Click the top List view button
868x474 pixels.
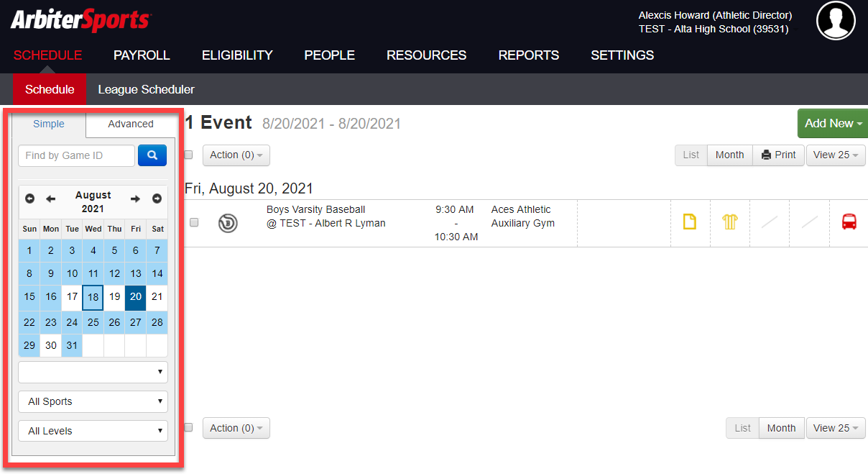691,155
